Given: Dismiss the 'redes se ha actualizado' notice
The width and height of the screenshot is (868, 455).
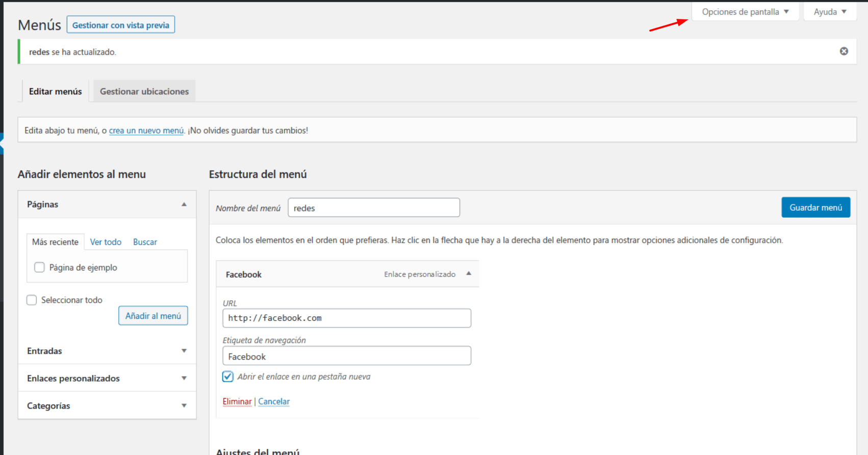Looking at the screenshot, I should click(844, 51).
